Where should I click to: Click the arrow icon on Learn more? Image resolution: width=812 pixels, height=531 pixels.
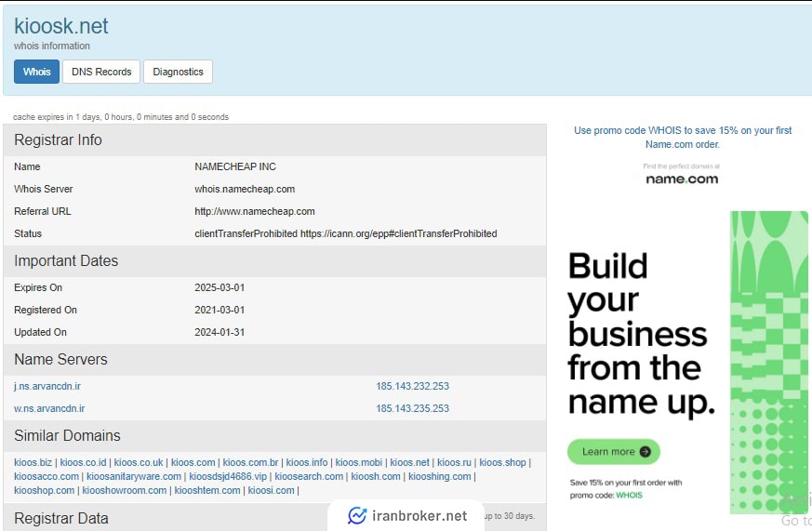(646, 451)
